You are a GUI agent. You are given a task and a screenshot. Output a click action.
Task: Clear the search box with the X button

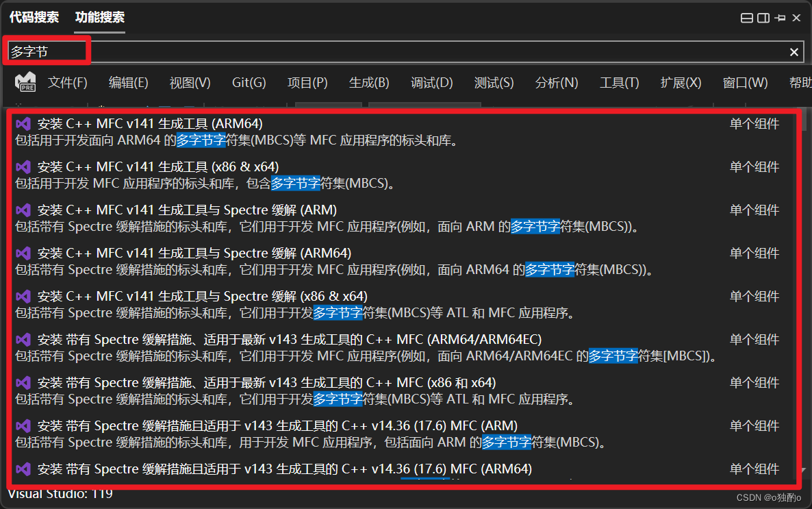coord(794,52)
